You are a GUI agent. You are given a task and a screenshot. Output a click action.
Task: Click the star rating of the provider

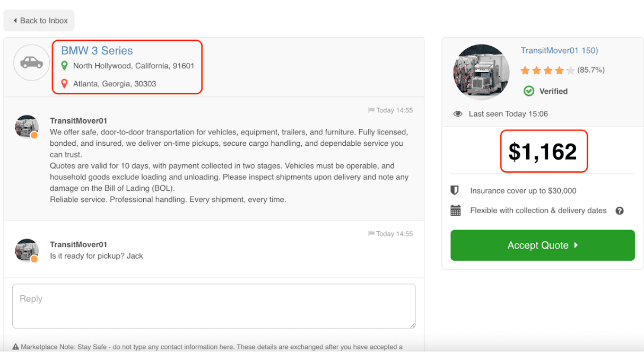tap(547, 70)
